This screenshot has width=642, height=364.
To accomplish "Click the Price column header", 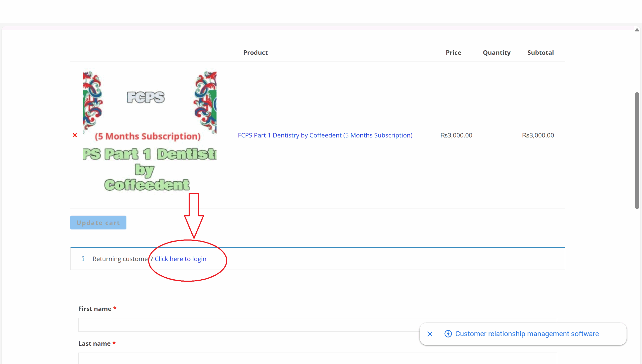I will [453, 53].
